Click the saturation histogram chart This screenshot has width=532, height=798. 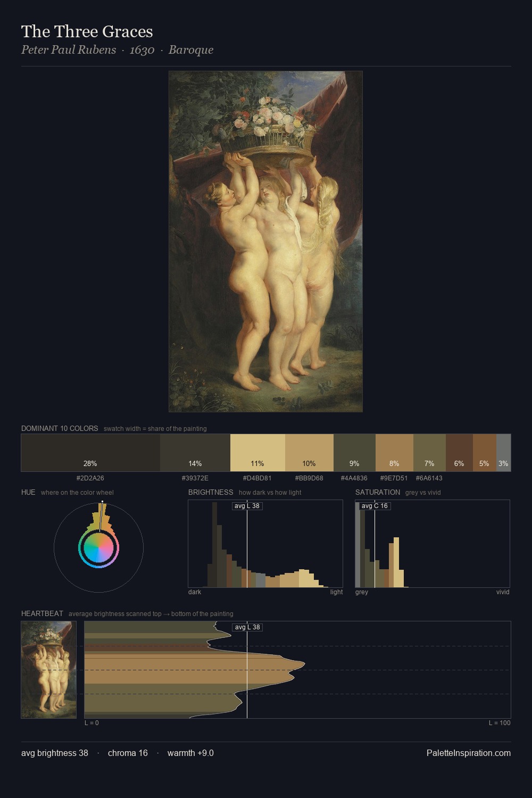pyautogui.click(x=433, y=544)
